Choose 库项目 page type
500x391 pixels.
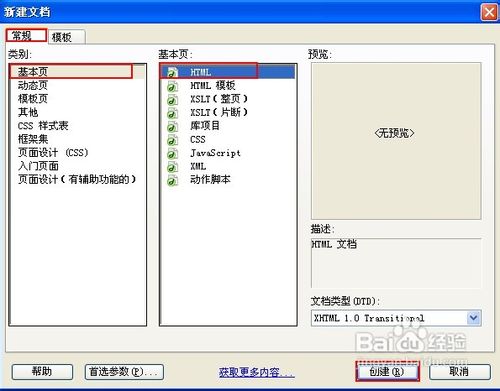click(228, 126)
